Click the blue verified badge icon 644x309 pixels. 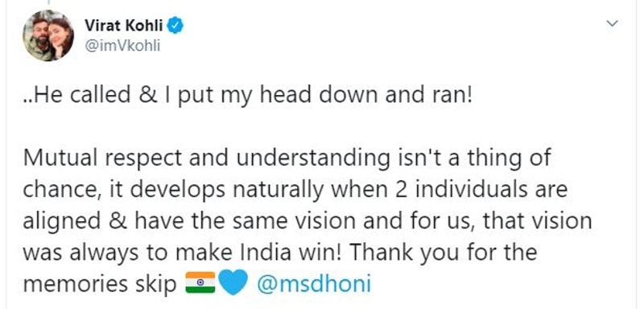tap(175, 26)
